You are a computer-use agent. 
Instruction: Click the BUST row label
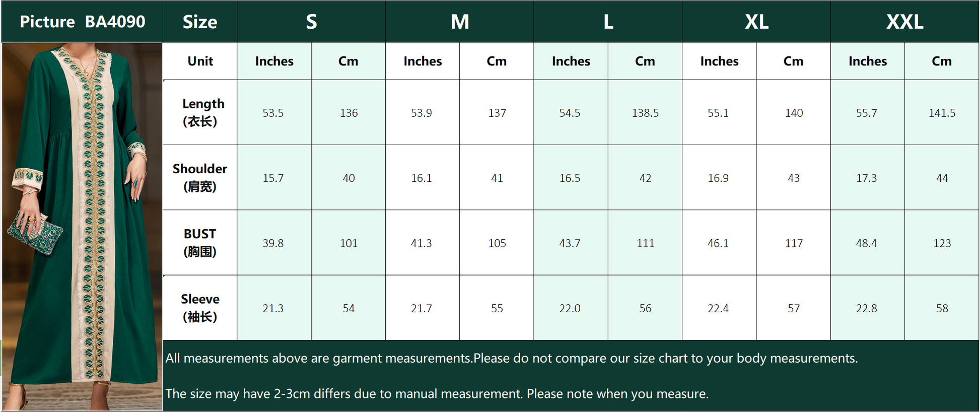click(x=200, y=242)
